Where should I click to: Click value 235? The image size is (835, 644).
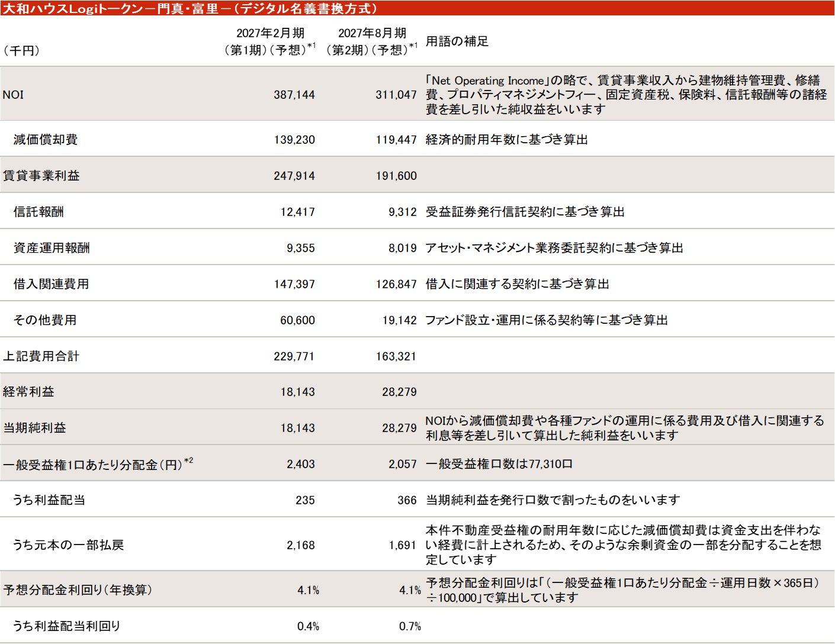(305, 500)
